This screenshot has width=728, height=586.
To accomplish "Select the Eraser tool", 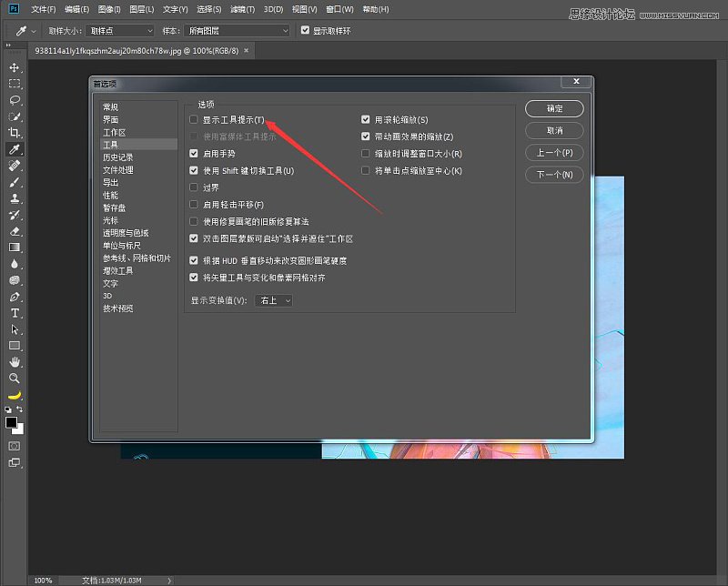I will click(13, 232).
